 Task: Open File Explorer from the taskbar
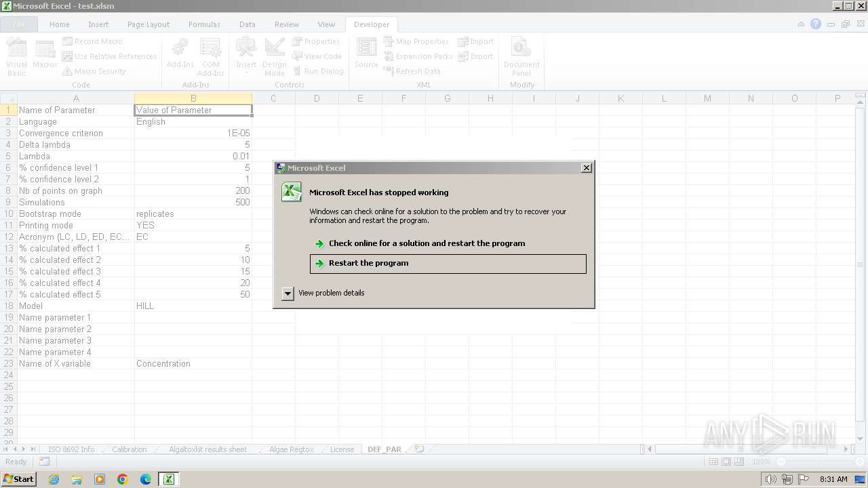point(77,479)
